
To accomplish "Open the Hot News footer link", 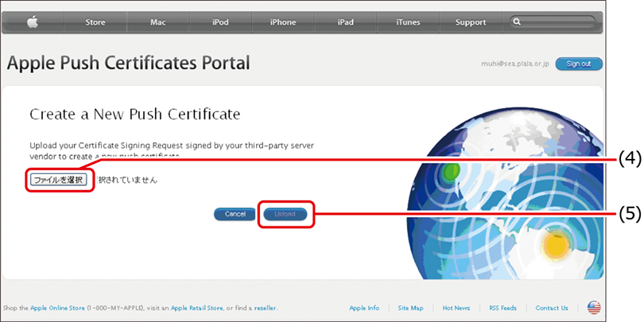I will tap(456, 308).
